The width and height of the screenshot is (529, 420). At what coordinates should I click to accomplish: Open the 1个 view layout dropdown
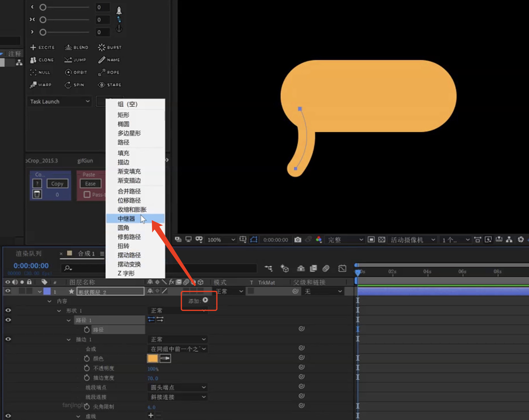(x=456, y=240)
